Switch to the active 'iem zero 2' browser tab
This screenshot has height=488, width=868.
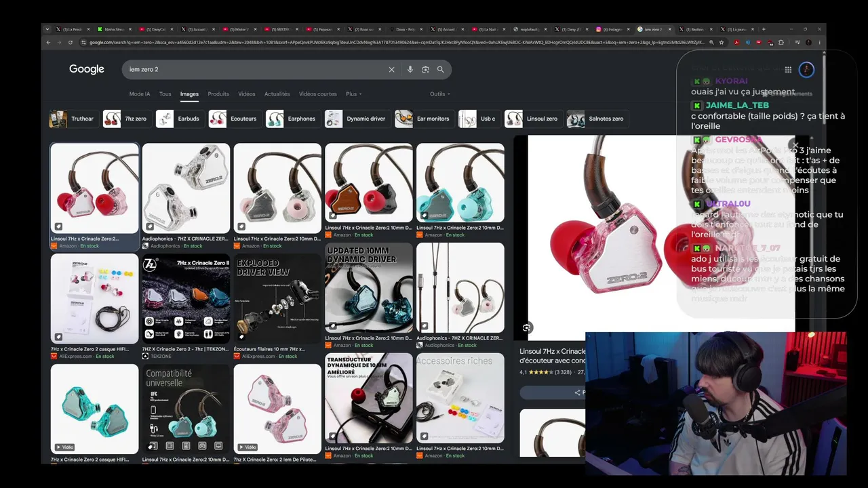pos(655,29)
